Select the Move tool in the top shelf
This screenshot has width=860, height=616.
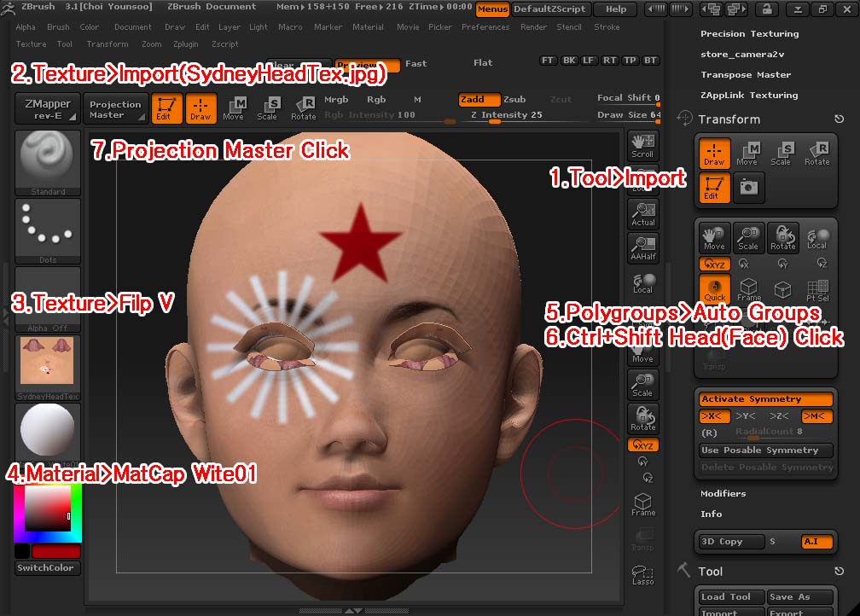click(234, 108)
